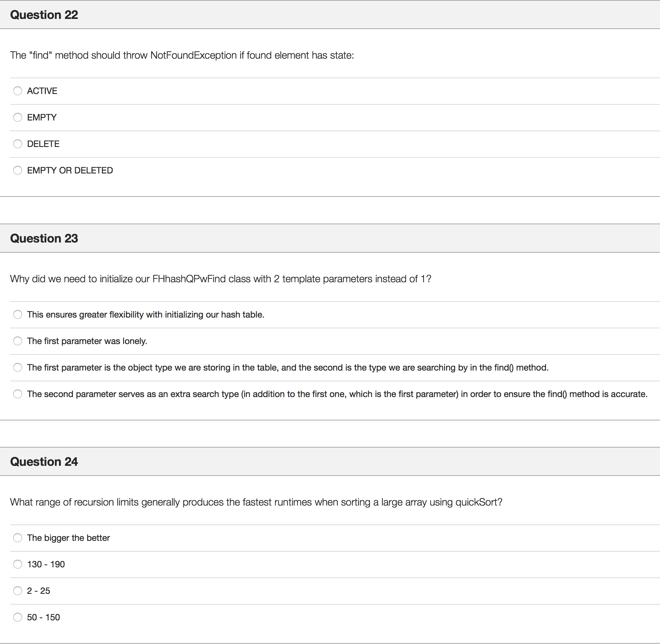
Task: Pick 50 - 150 as the recursion limit
Action: point(18,617)
